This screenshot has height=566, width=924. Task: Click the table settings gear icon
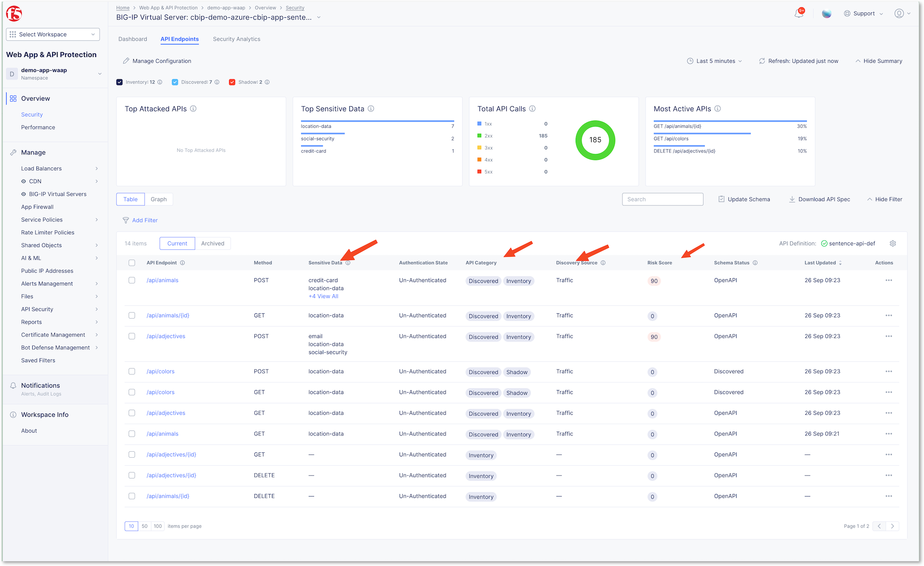coord(893,243)
